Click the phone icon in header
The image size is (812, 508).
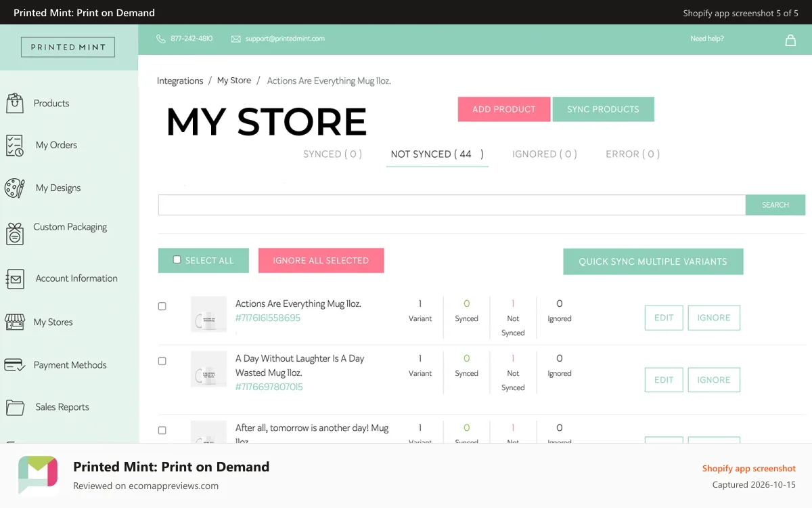click(x=160, y=39)
